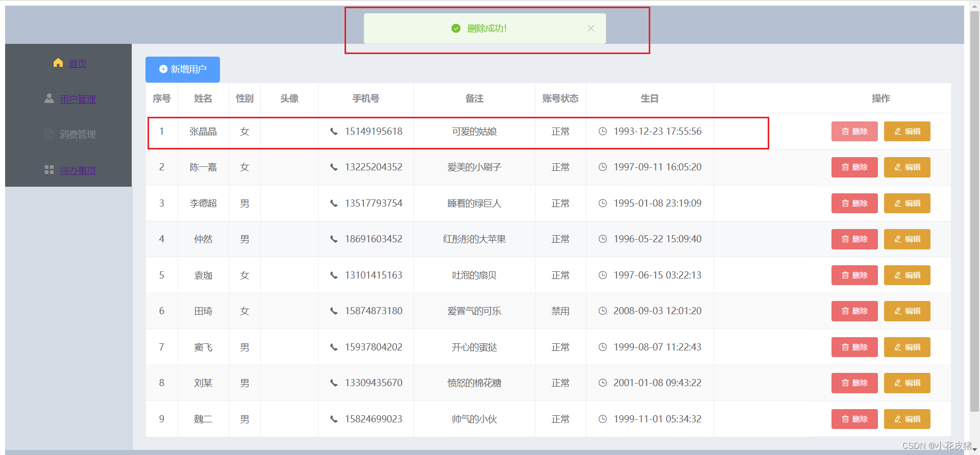
Task: Click the remark 爱冒气的可乐
Action: pyautogui.click(x=474, y=311)
